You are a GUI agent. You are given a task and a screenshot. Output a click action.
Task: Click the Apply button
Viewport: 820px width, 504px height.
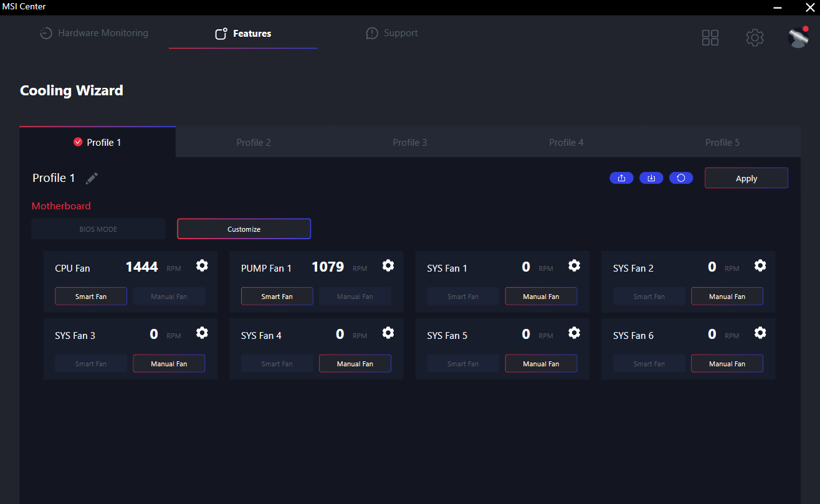click(x=746, y=178)
